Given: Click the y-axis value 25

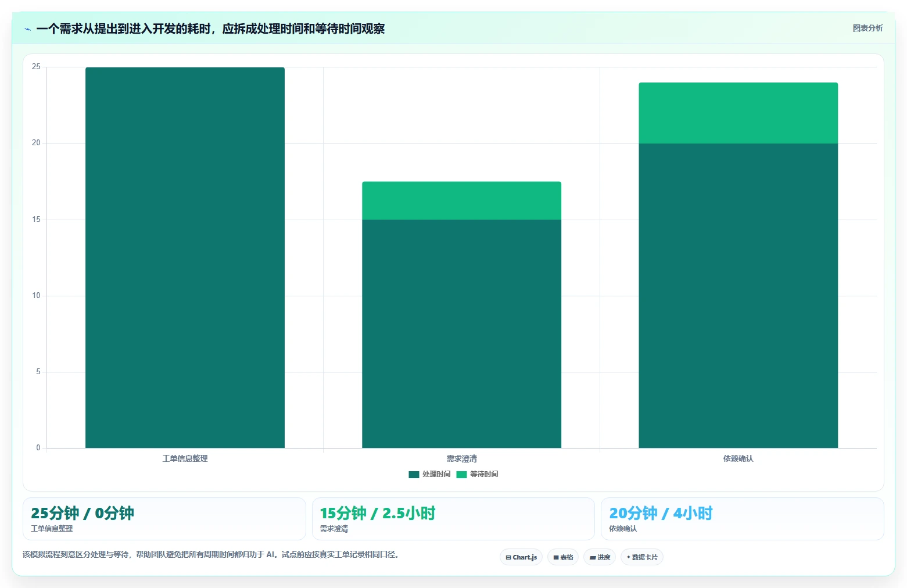Looking at the screenshot, I should point(36,67).
